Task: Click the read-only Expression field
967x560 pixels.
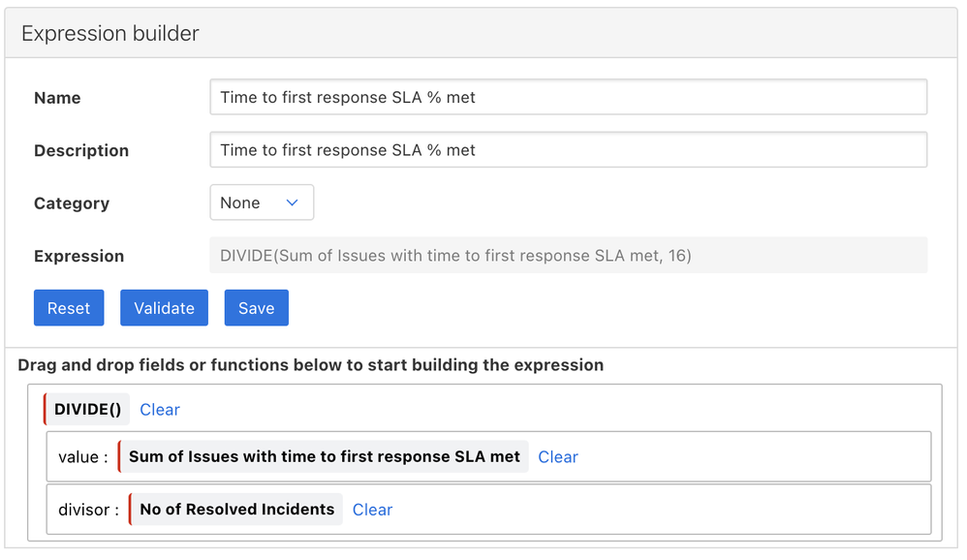Action: [568, 256]
